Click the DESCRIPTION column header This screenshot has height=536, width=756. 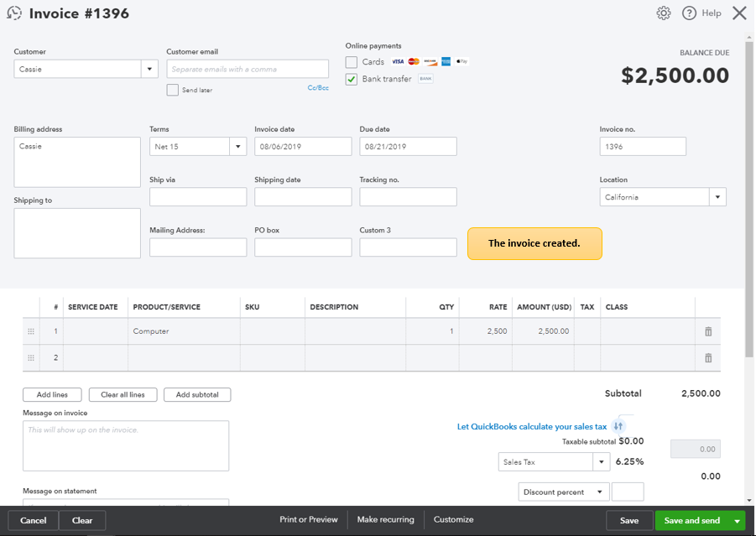pos(334,307)
